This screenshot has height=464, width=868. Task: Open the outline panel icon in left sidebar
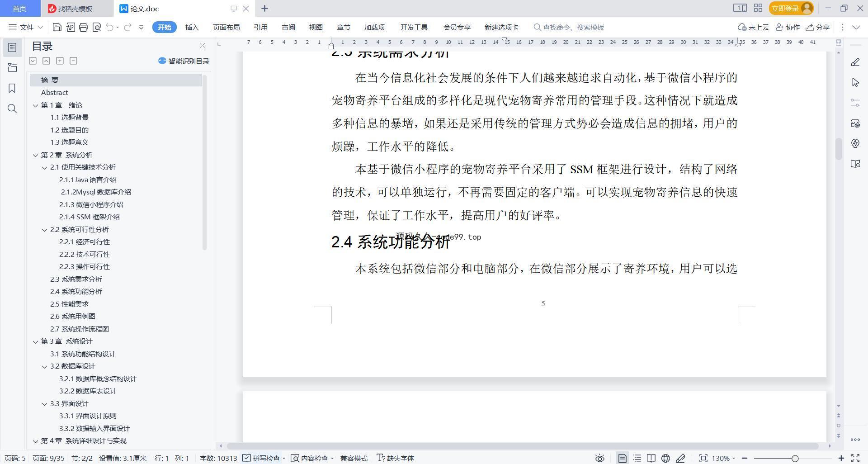[12, 47]
